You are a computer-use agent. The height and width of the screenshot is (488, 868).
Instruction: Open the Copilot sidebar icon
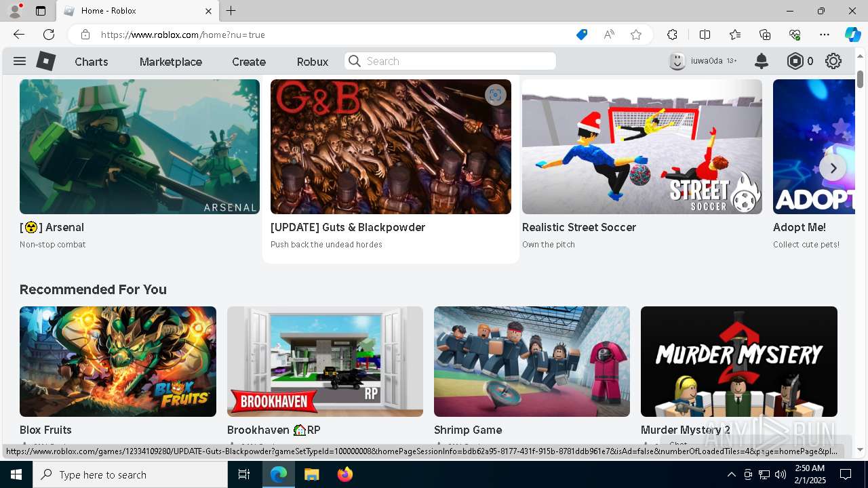[853, 35]
